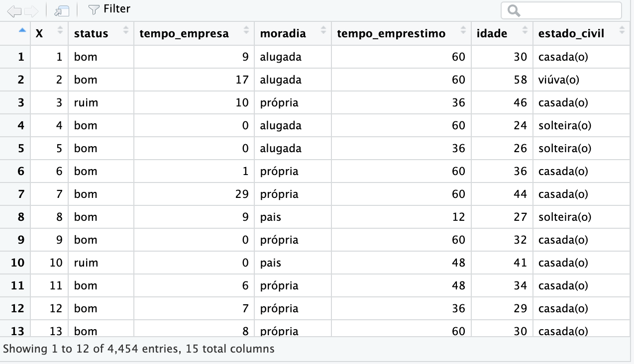Select the 'ruim' status cell in row 3

click(86, 102)
